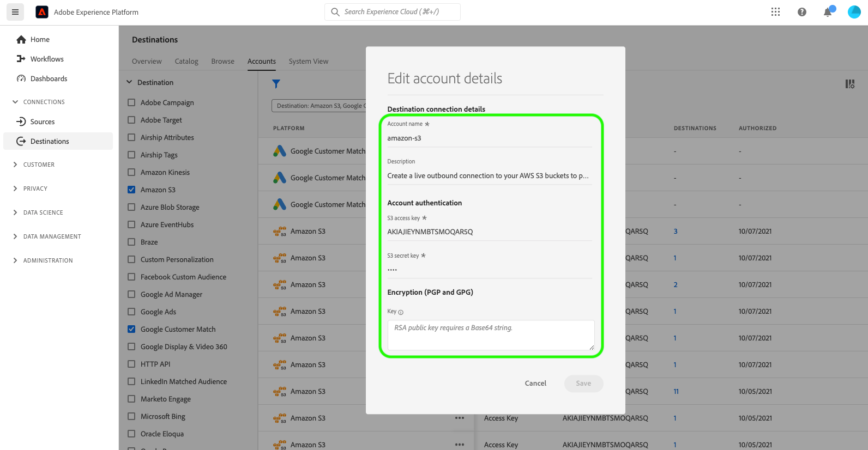Viewport: 868px width, 450px height.
Task: Check the Adobe Campaign checkbox
Action: pyautogui.click(x=131, y=102)
